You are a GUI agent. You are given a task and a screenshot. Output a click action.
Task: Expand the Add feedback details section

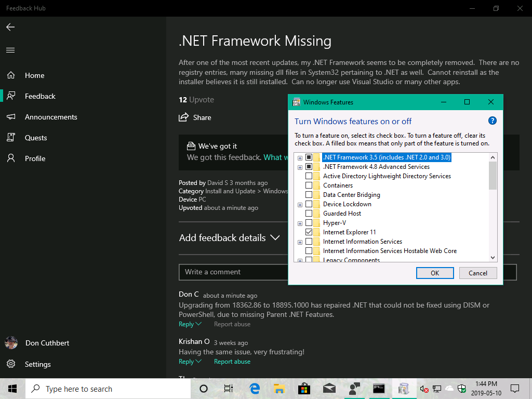(x=229, y=238)
